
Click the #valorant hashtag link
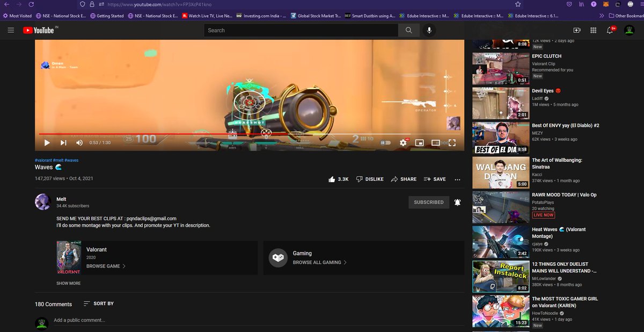point(43,160)
